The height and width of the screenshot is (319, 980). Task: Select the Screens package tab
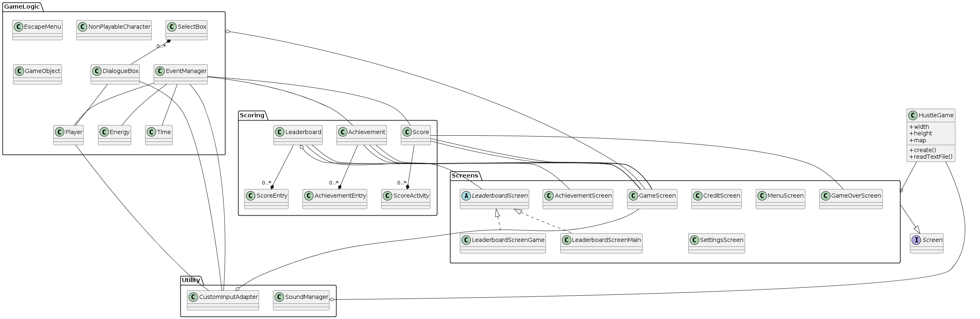click(x=465, y=175)
